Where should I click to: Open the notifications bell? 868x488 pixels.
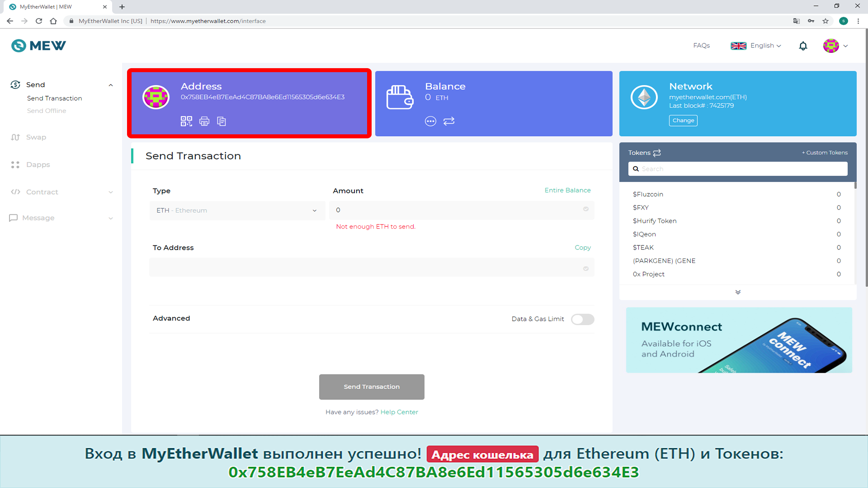coord(803,46)
